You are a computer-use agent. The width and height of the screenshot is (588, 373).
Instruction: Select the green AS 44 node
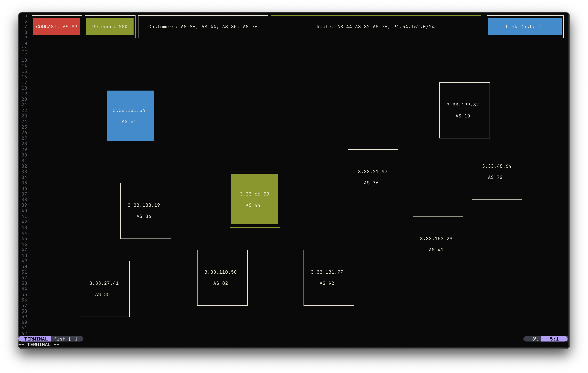pos(255,199)
